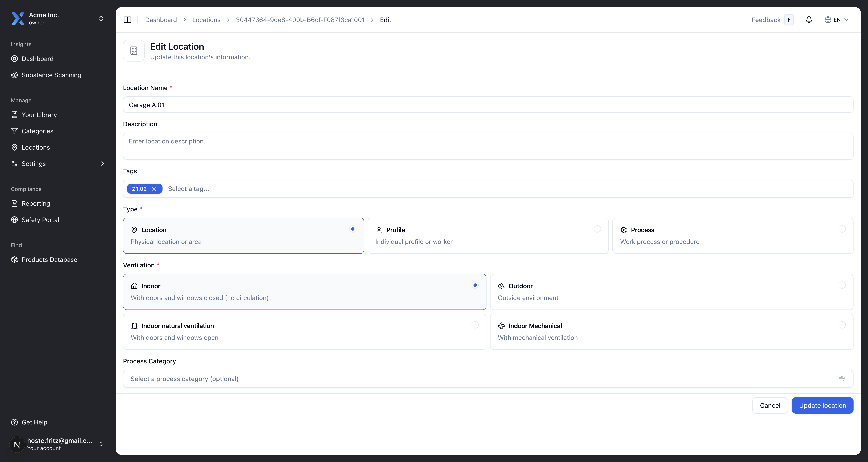Open the Substance Scanning section

pos(51,75)
